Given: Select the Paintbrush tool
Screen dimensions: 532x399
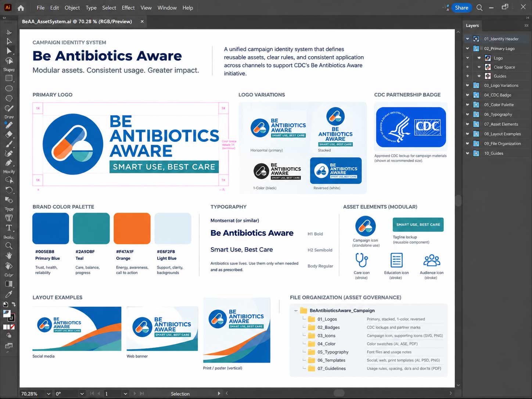Looking at the screenshot, I should click(x=9, y=144).
